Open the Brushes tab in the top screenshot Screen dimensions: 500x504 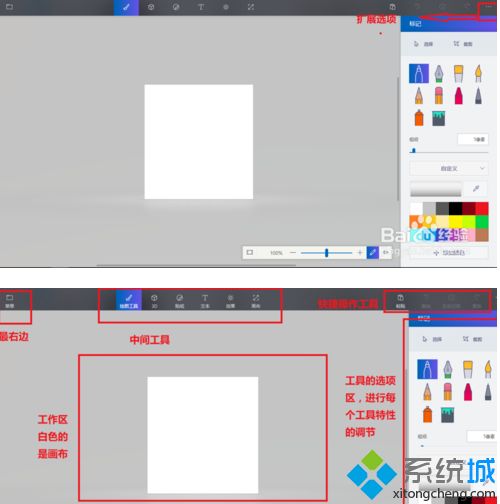126,7
